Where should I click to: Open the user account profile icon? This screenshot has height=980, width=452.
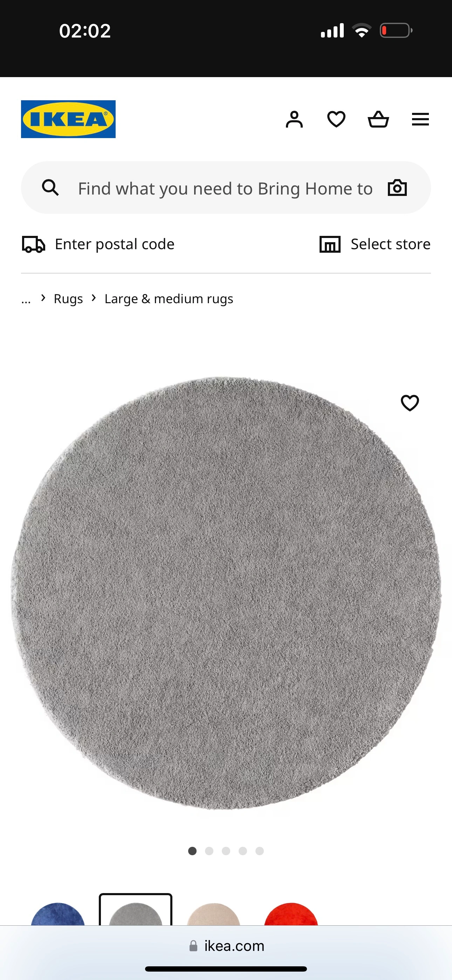click(294, 120)
